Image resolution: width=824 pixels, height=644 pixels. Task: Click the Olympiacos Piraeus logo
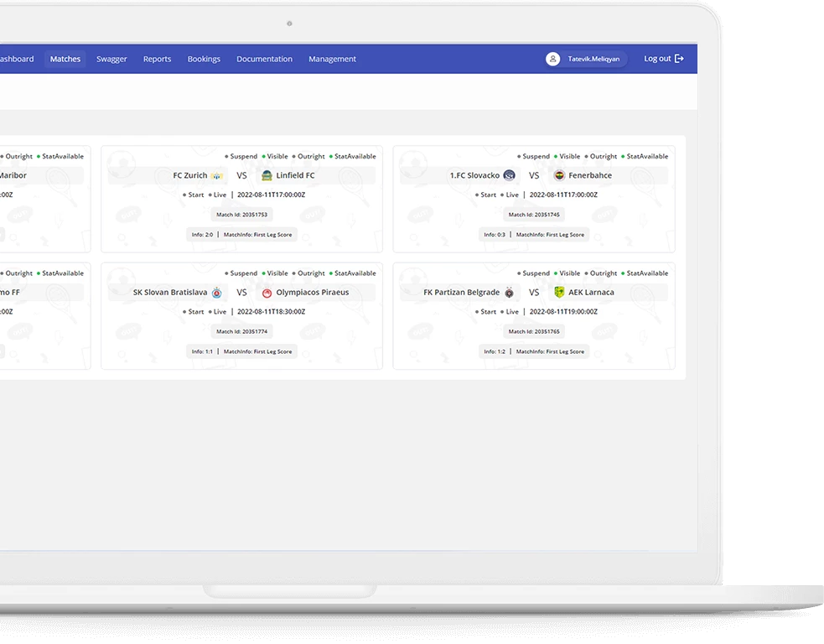pyautogui.click(x=267, y=292)
